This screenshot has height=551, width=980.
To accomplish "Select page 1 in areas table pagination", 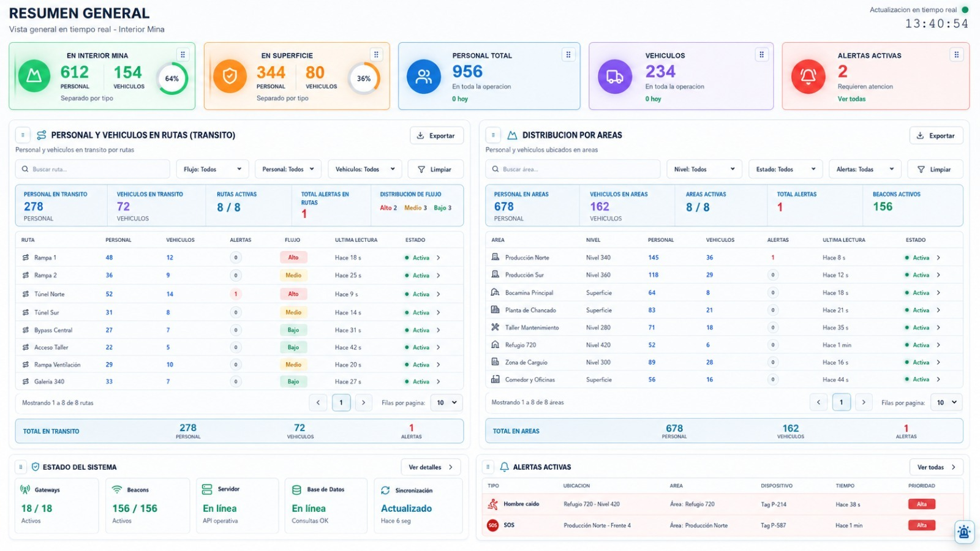I will (841, 403).
